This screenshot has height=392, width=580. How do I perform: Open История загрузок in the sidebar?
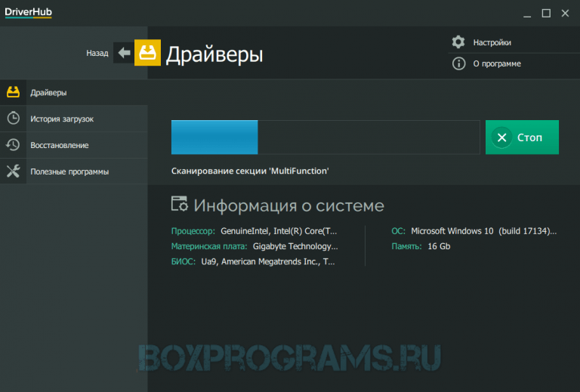coord(62,119)
